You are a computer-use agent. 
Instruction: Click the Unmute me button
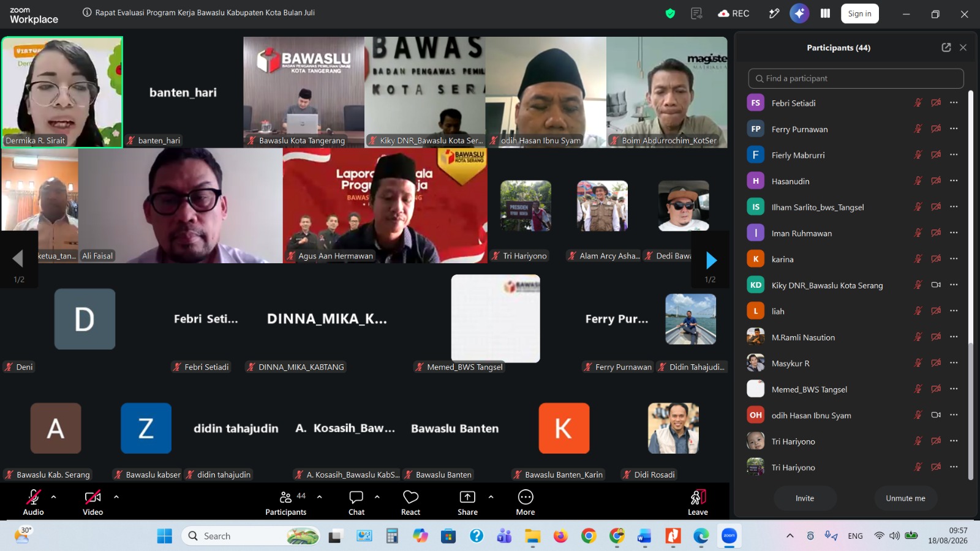[905, 498]
